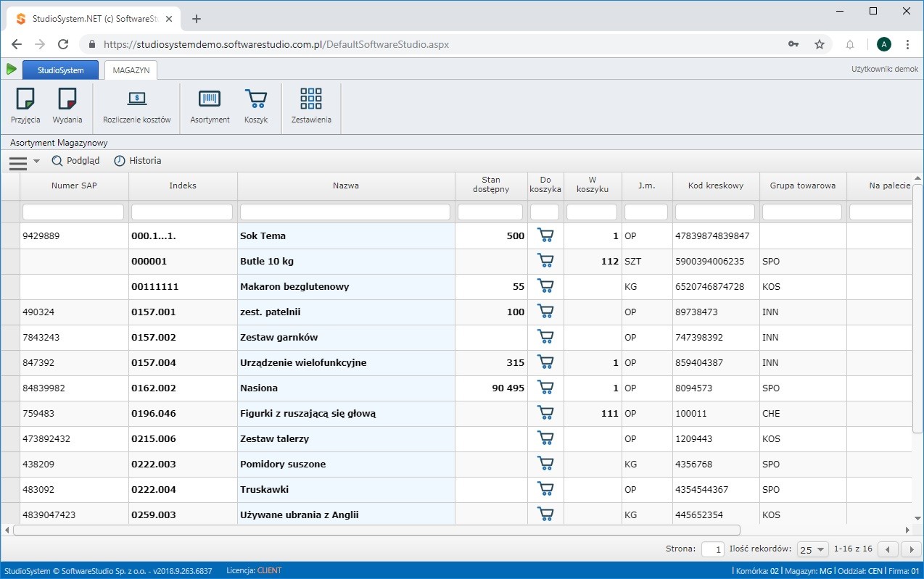Select the 90 495 stock value

(x=508, y=388)
